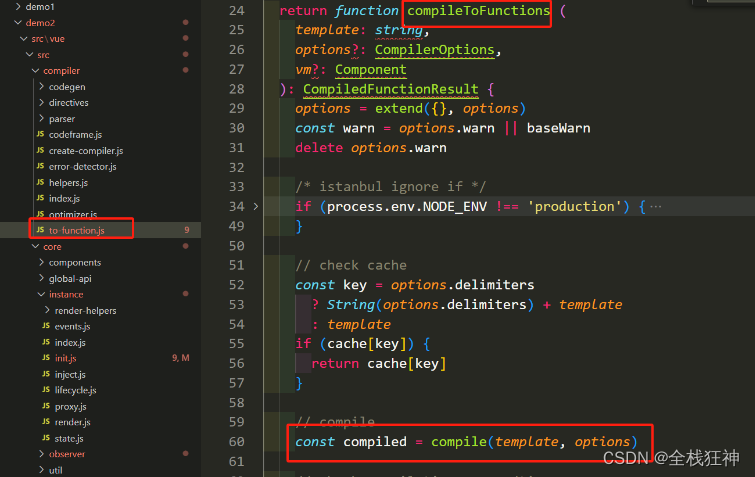755x477 pixels.
Task: Expand the render-helpers folder
Action: tap(47, 310)
